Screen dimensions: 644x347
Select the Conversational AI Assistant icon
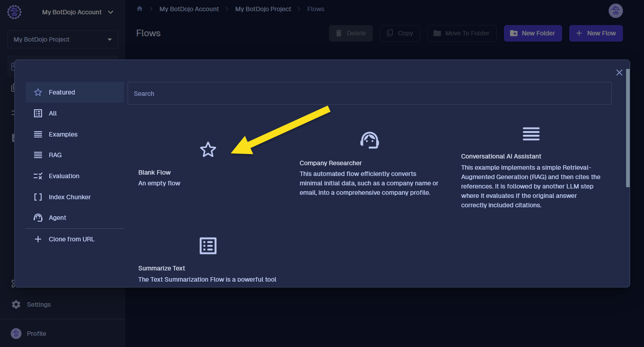click(531, 133)
